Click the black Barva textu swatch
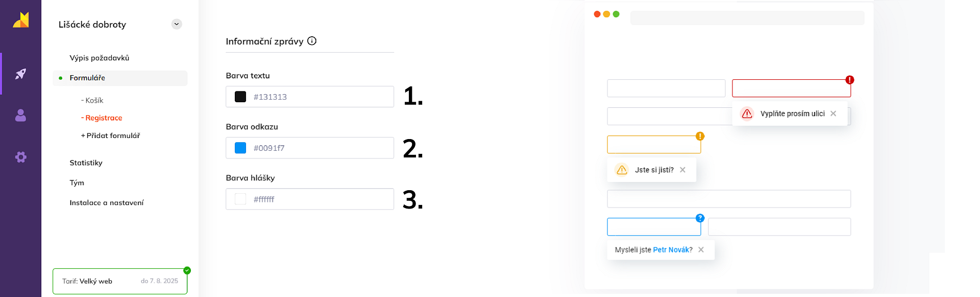This screenshot has width=980, height=297. [x=240, y=97]
